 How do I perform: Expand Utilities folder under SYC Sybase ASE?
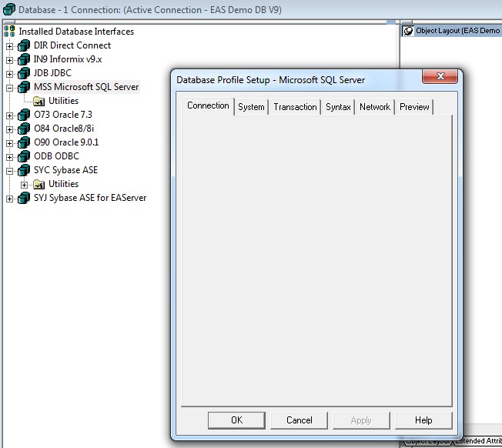click(x=25, y=185)
